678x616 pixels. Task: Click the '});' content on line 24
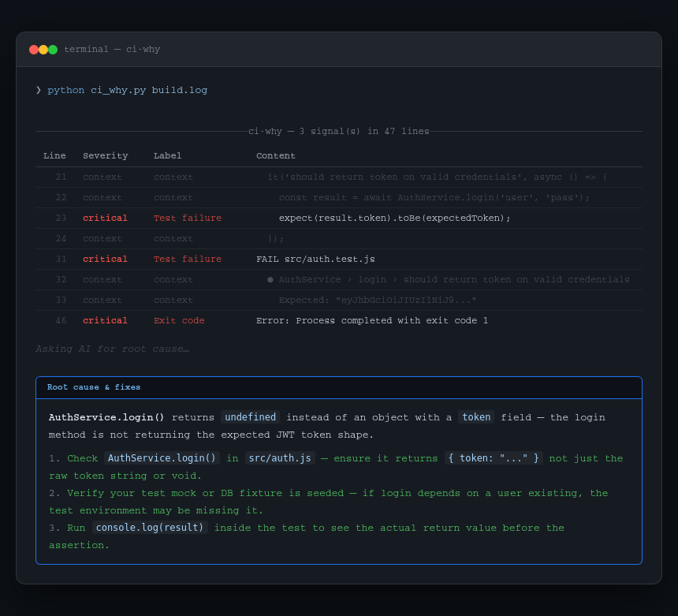tap(275, 238)
